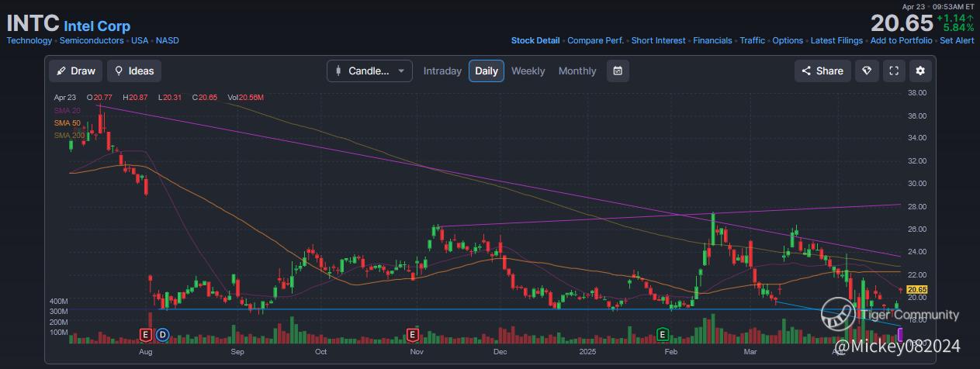Open Stock Detail view
This screenshot has width=980, height=369.
535,40
